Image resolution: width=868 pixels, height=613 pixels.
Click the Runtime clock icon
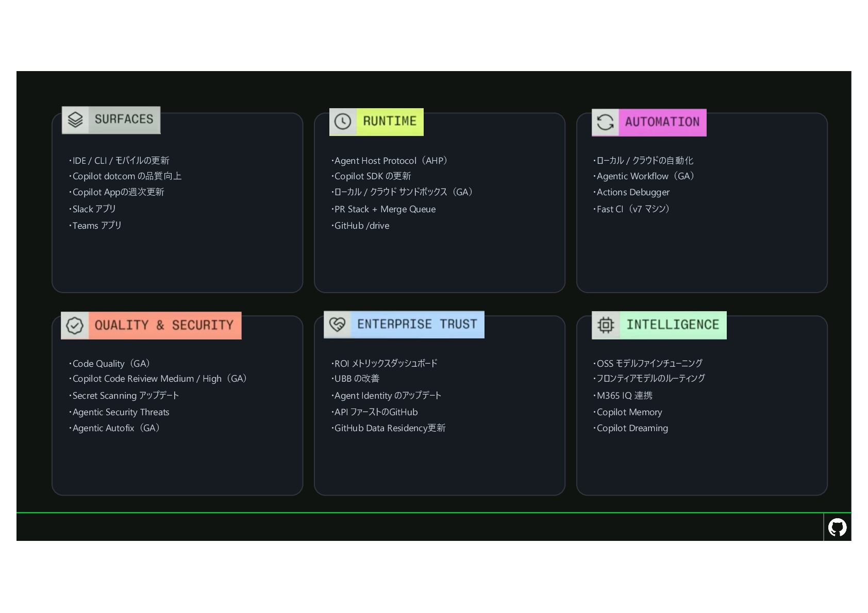pos(343,122)
